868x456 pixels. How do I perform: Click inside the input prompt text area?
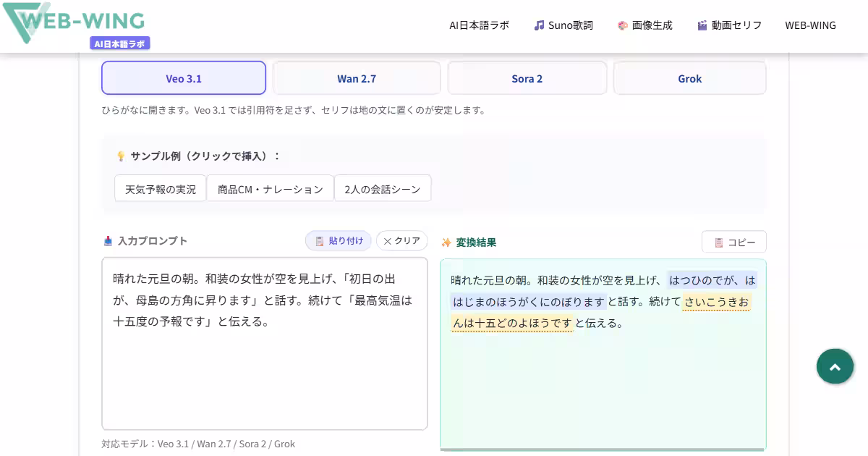tap(265, 344)
